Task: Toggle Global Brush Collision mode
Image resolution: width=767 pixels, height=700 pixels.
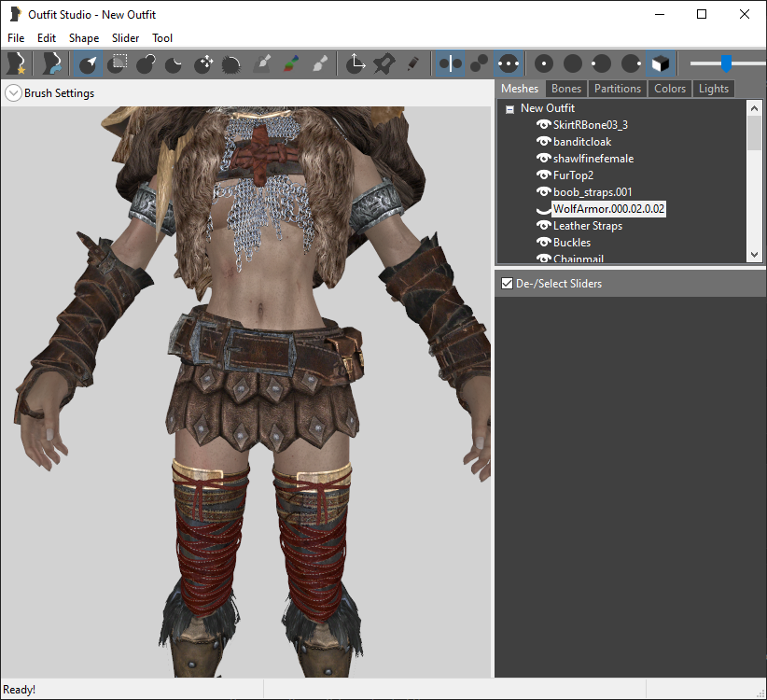Action: (509, 63)
